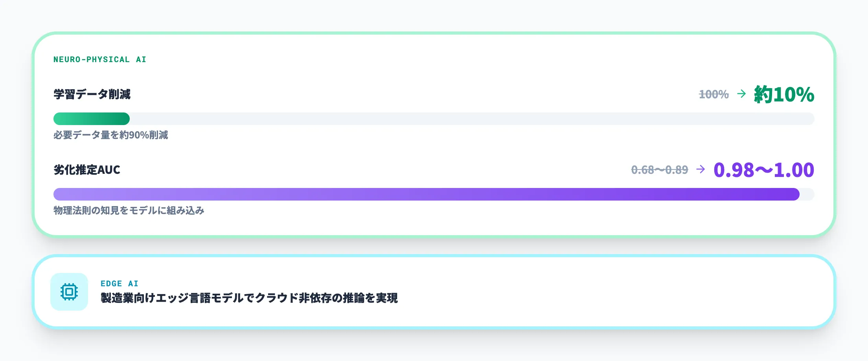
Task: Click the green arrow beside 100%
Action: click(741, 94)
